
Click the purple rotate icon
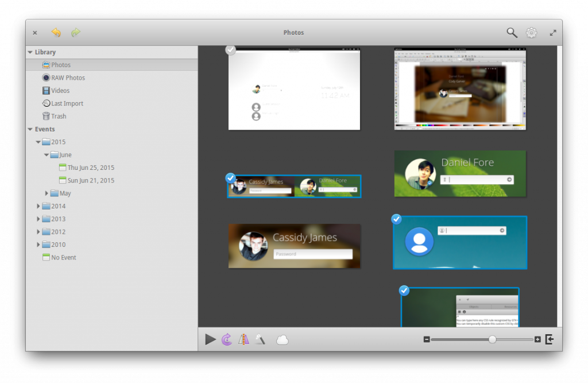tap(227, 339)
